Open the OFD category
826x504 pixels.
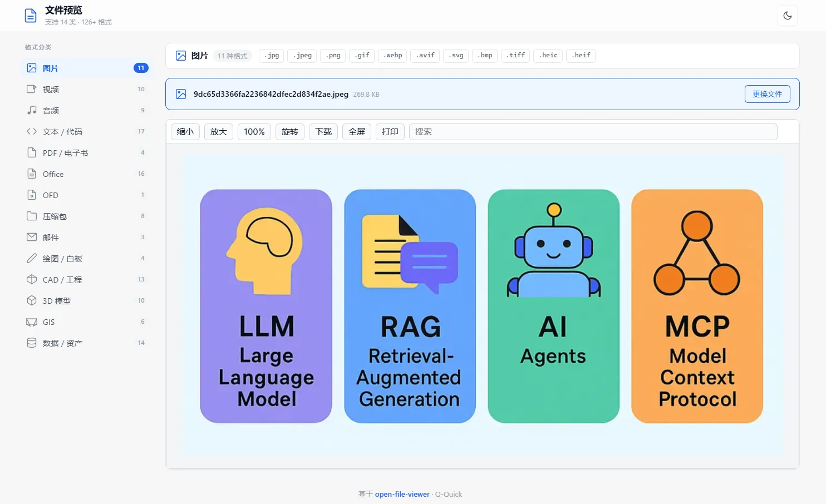point(87,195)
